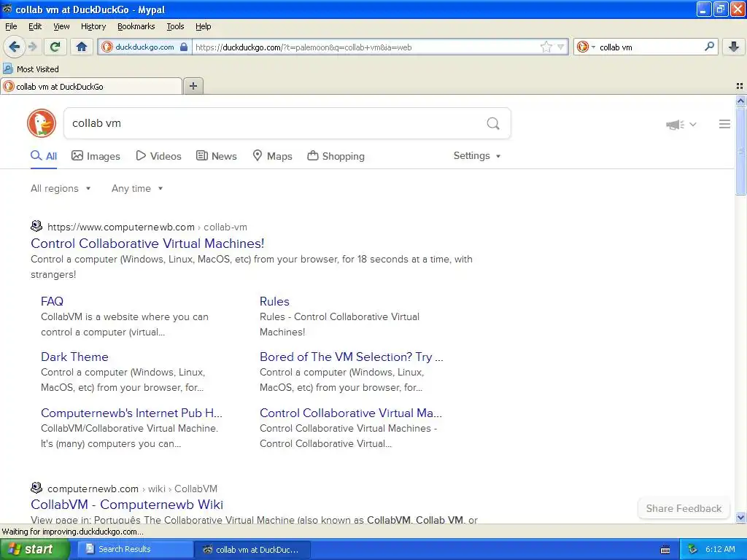Show the tab groups grid icon
The height and width of the screenshot is (560, 747).
(740, 86)
